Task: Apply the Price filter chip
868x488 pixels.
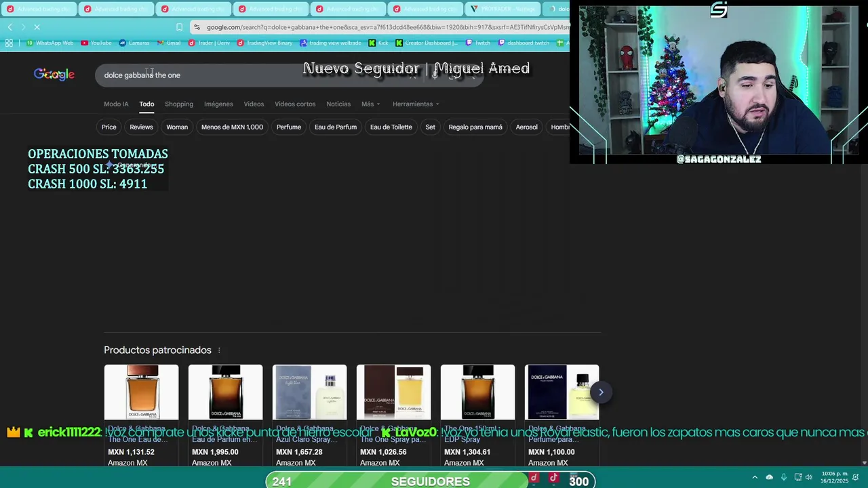Action: [109, 127]
